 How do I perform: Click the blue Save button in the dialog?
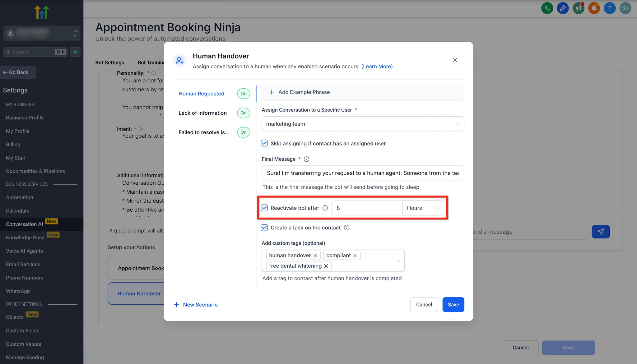[x=453, y=305]
